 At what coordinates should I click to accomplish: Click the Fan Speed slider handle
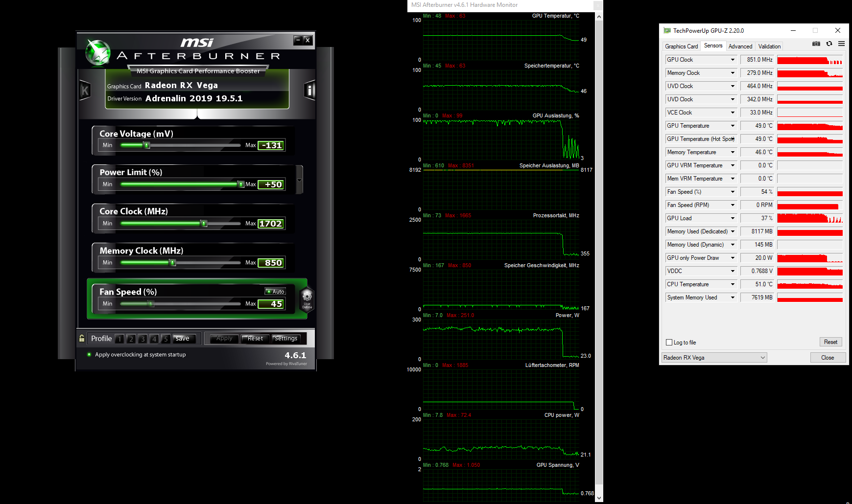pyautogui.click(x=151, y=304)
